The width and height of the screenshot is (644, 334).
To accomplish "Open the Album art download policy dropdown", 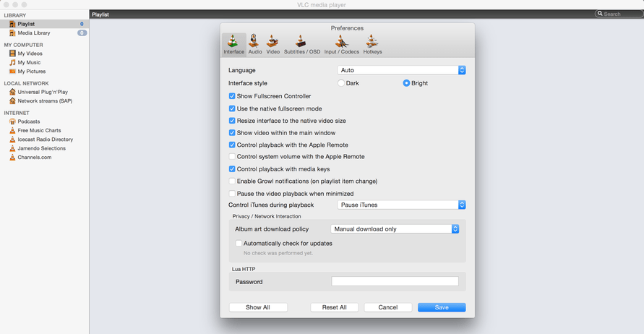I will tap(395, 229).
